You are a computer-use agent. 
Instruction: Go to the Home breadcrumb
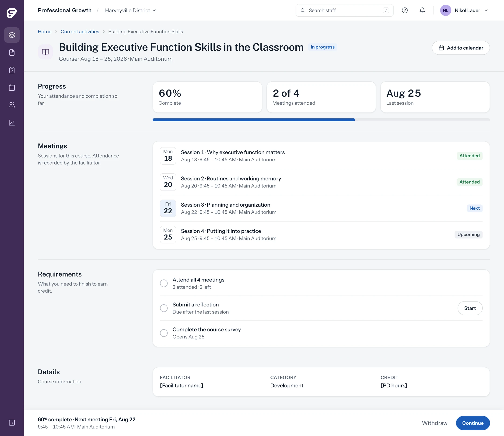pos(45,32)
